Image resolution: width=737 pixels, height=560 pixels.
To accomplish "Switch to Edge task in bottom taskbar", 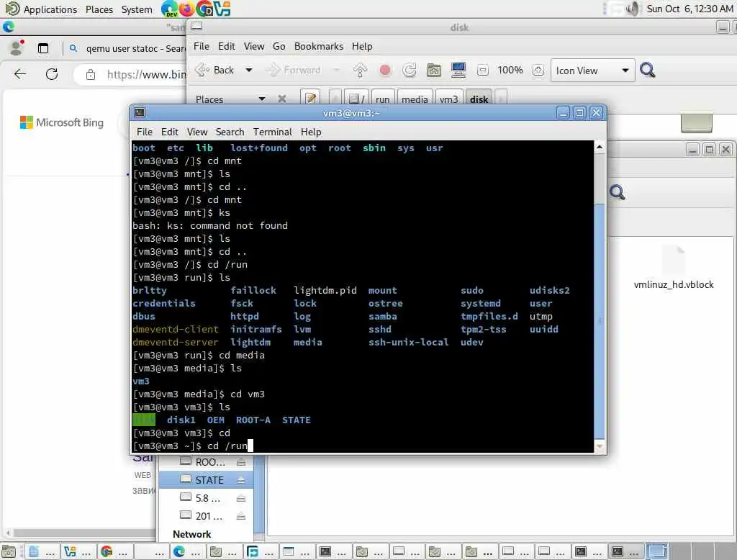I will (186, 551).
